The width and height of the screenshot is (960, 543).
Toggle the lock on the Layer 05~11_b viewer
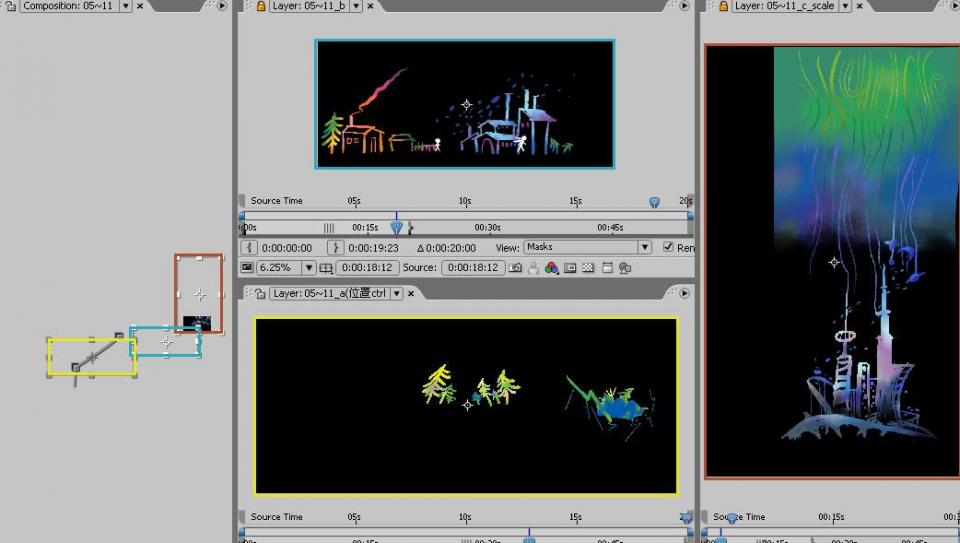click(x=261, y=6)
